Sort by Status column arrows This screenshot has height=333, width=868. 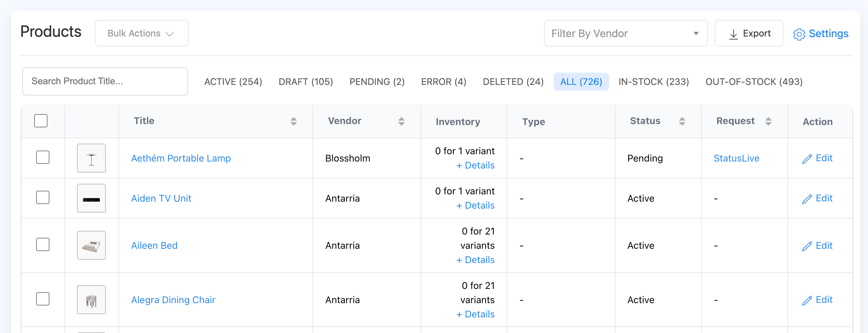[682, 121]
